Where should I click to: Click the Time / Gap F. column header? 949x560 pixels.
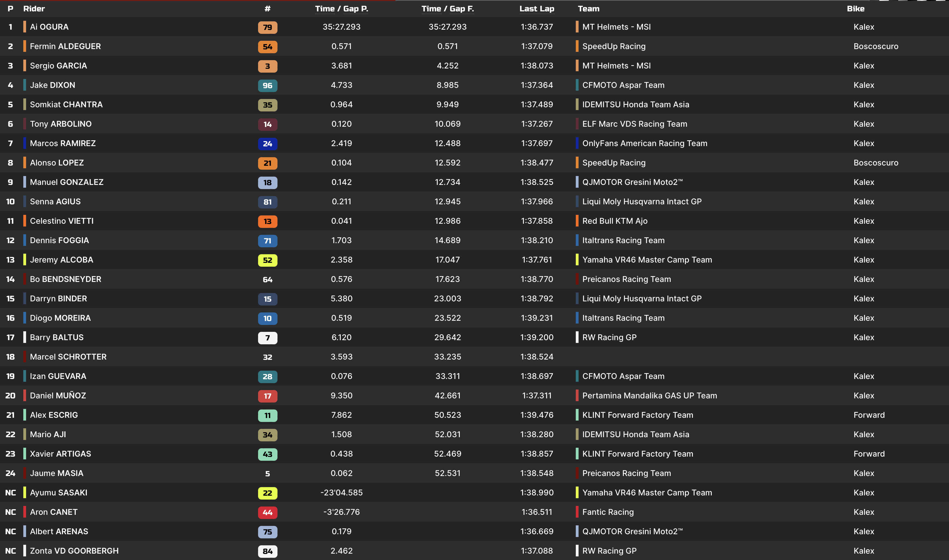point(448,9)
